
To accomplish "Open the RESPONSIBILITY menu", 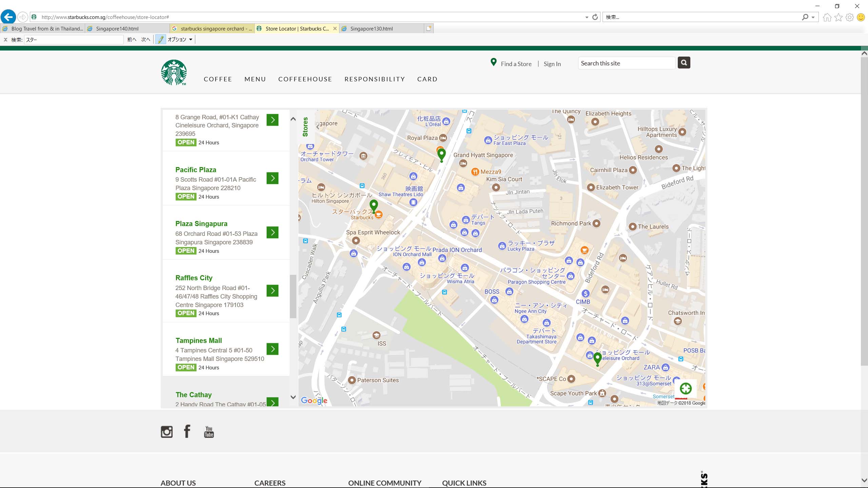I will (x=375, y=79).
